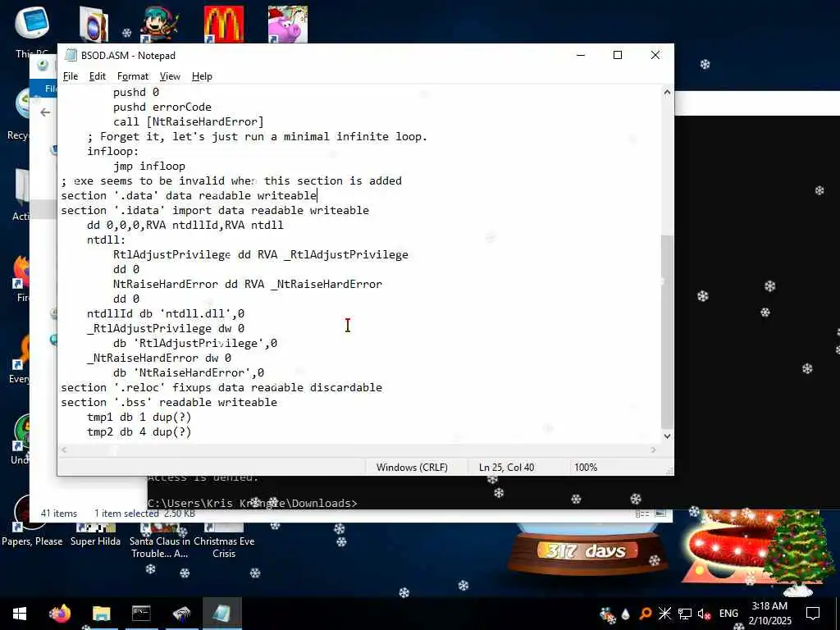The image size is (840, 630).
Task: Click the Notepad vertical scrollbar thumb
Action: click(667, 331)
